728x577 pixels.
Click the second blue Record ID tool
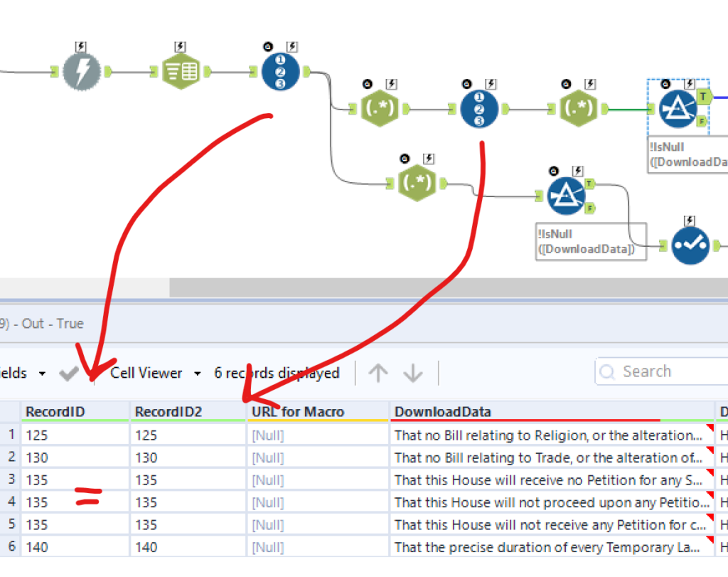(479, 109)
